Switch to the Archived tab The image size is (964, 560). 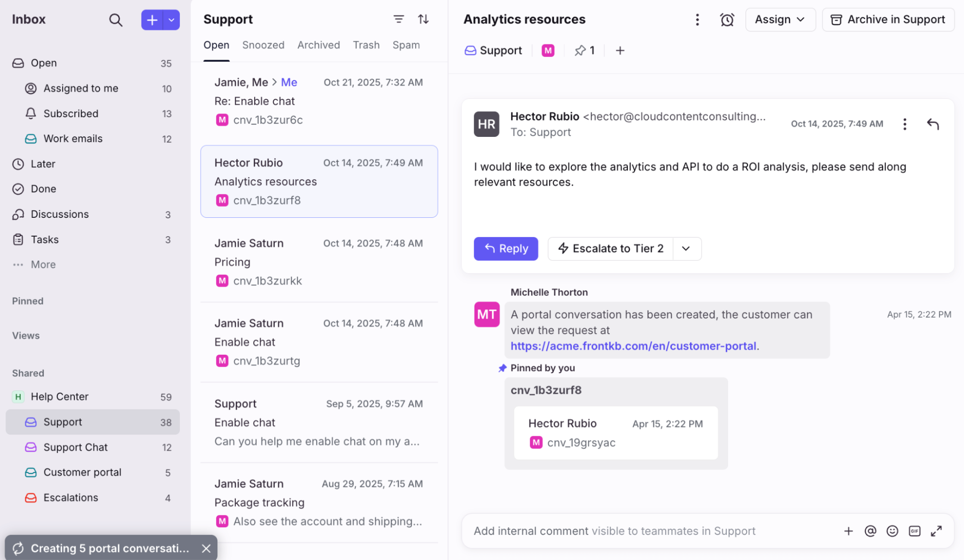click(x=318, y=45)
